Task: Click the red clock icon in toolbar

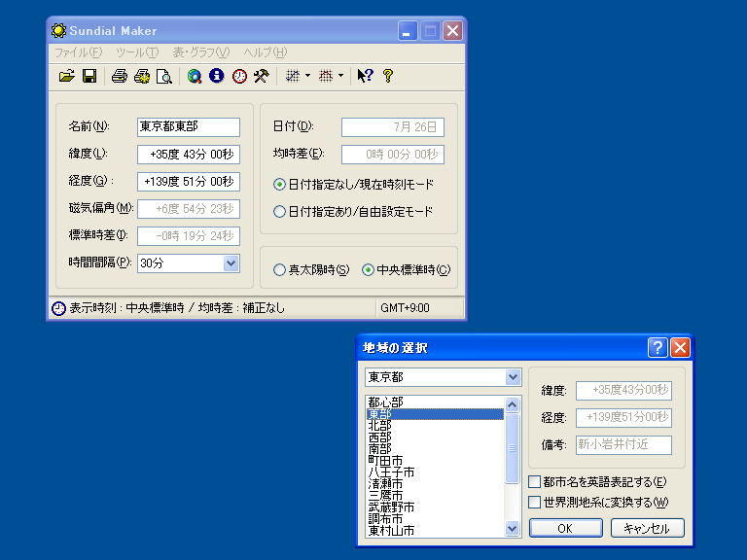Action: tap(239, 76)
